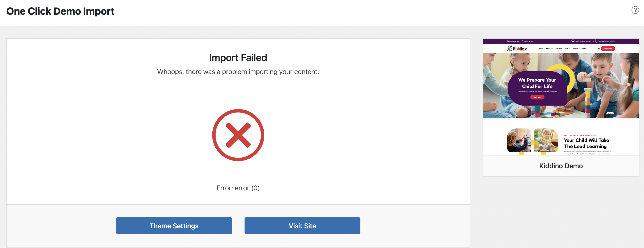Select Contact in preview navigation
Viewport: 644px width, 248px height.
(x=584, y=48)
